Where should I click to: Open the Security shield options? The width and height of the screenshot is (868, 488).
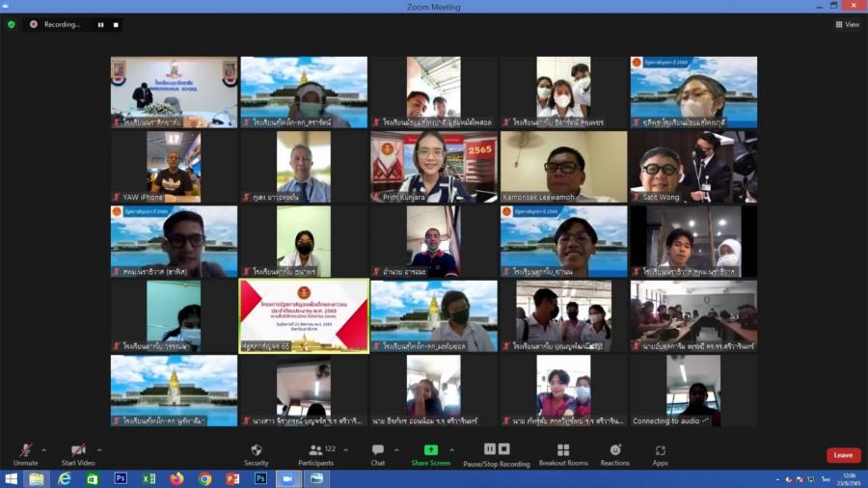point(256,454)
